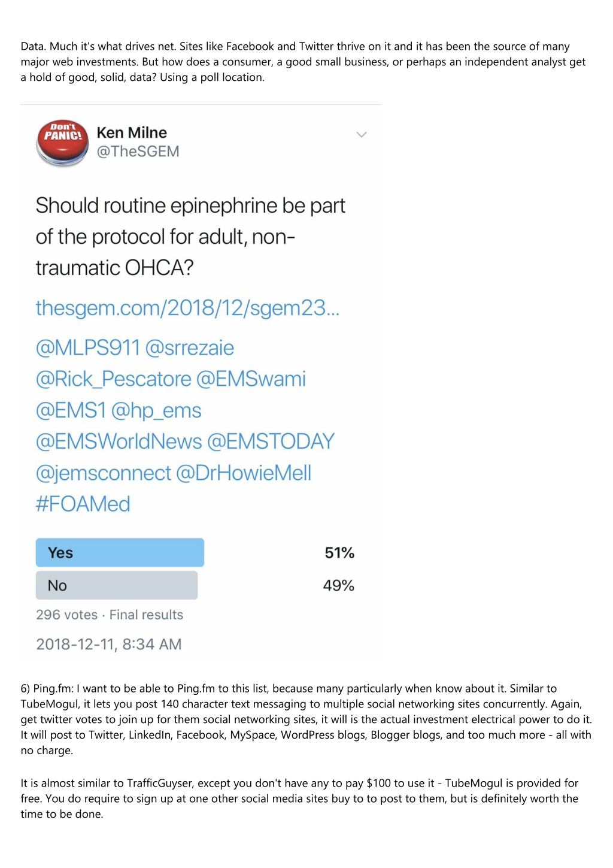
Task: Open the @EMSWorldNews mention
Action: [119, 441]
